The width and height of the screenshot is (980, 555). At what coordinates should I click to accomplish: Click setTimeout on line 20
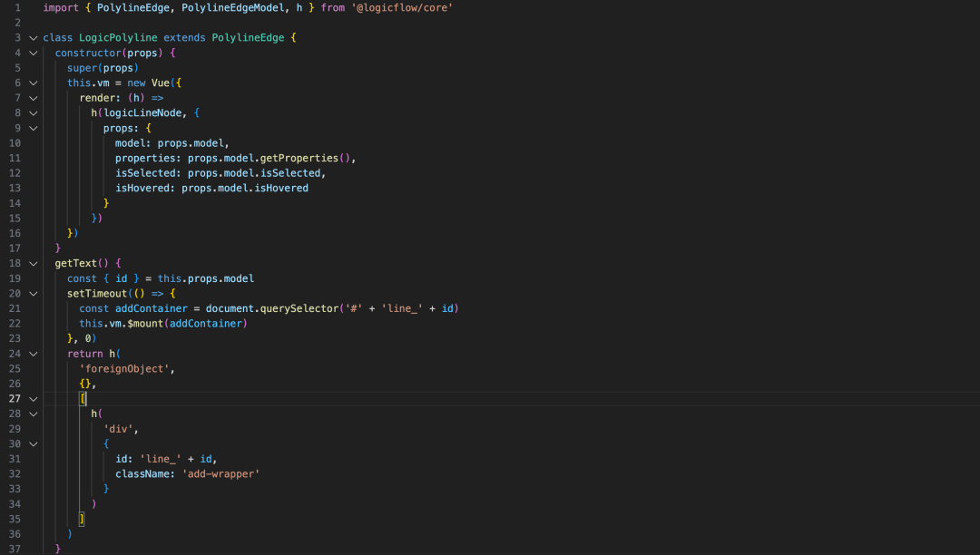tap(97, 294)
